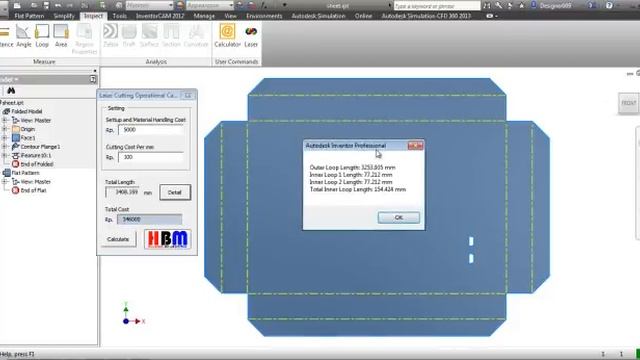Expand the iFeature10:1 node
This screenshot has height=360, width=640.
[5, 155]
